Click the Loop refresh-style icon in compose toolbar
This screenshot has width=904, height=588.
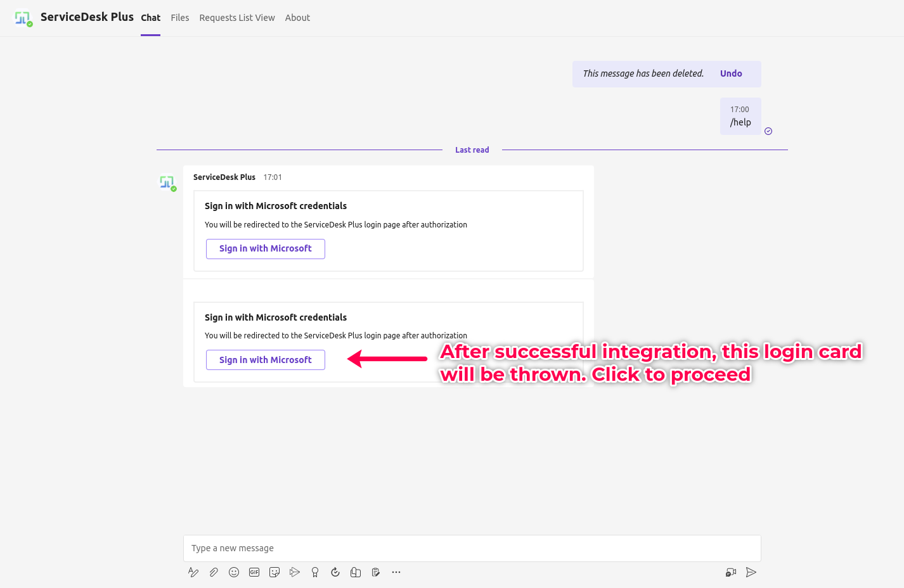pos(335,572)
